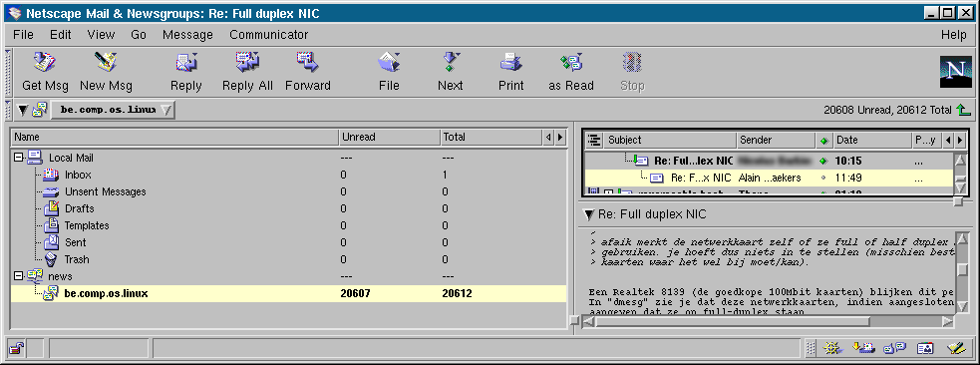This screenshot has width=980, height=365.
Task: Select message from Alain at 11:49
Action: [x=769, y=179]
